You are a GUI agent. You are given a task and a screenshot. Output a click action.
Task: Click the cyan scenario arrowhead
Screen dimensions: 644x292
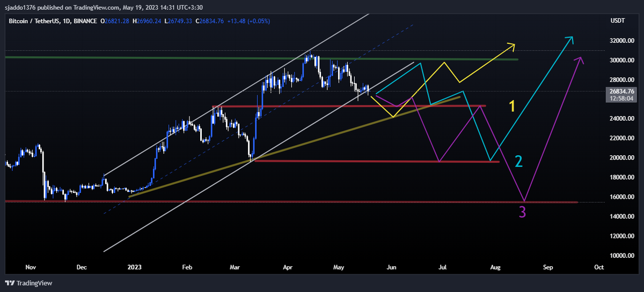[571, 39]
